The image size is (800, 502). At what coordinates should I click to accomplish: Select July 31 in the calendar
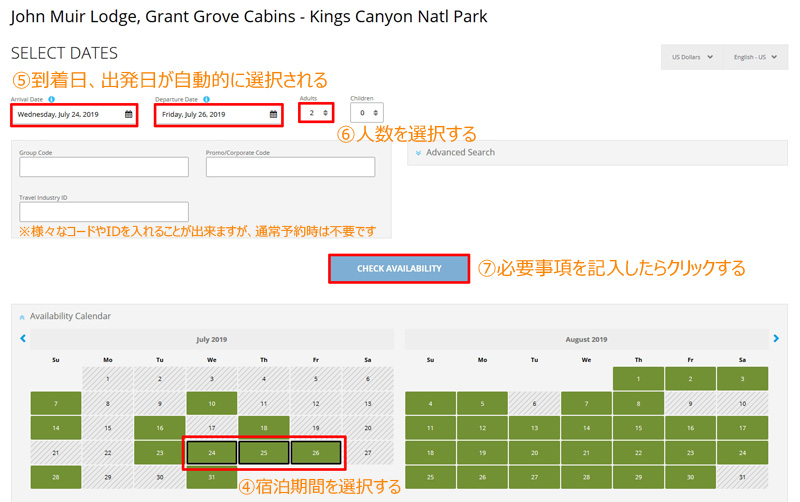tap(212, 477)
